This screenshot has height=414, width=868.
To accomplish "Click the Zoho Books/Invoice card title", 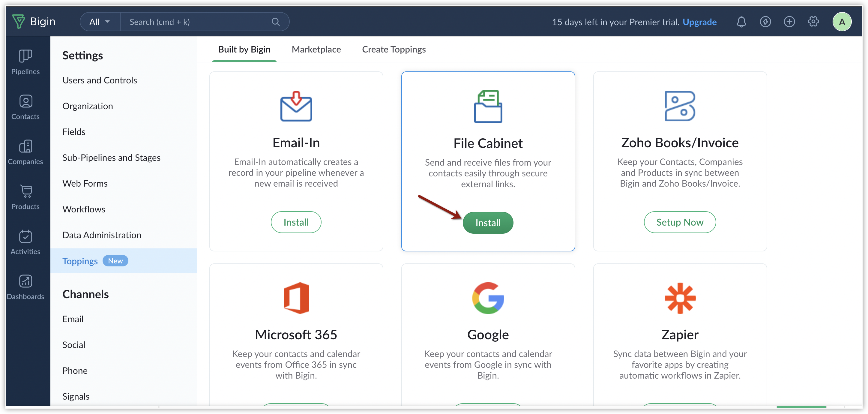I will (x=680, y=142).
